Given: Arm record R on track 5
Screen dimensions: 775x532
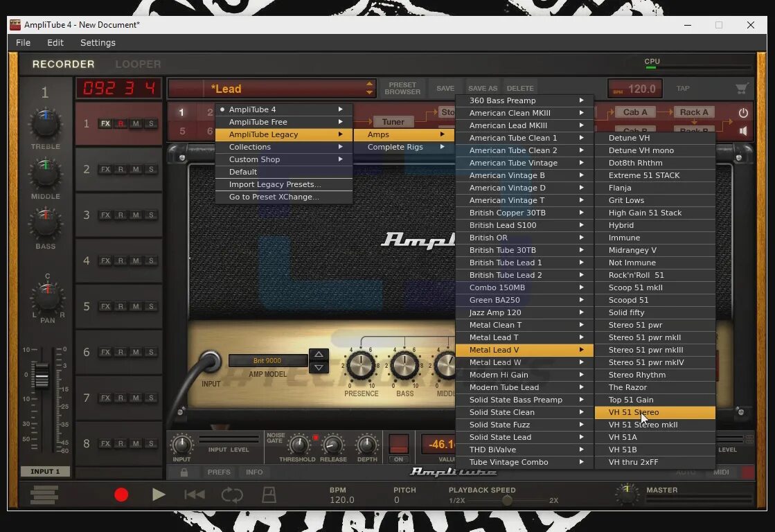Looking at the screenshot, I should click(x=121, y=307).
